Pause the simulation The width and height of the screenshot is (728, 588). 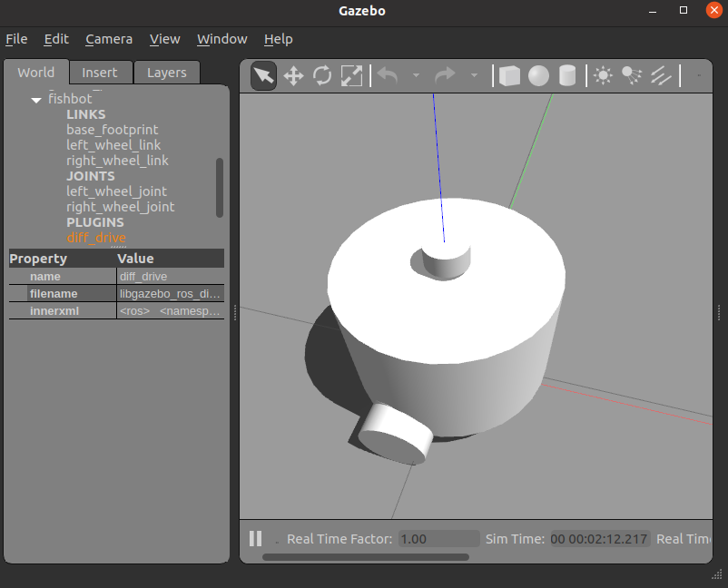pyautogui.click(x=256, y=539)
